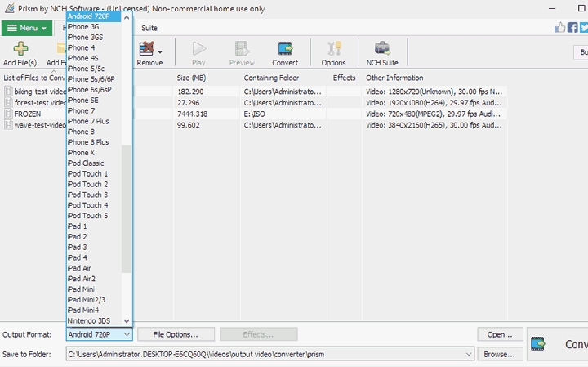Select iPhone 3GS output format
588x367 pixels.
(94, 37)
